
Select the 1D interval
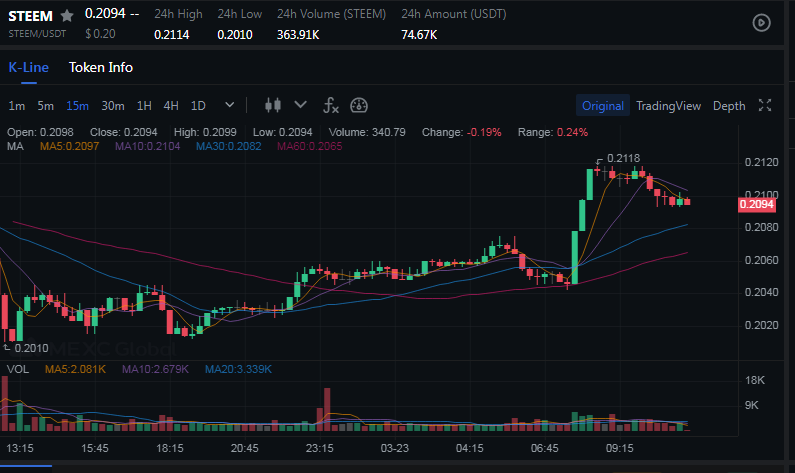[x=198, y=106]
